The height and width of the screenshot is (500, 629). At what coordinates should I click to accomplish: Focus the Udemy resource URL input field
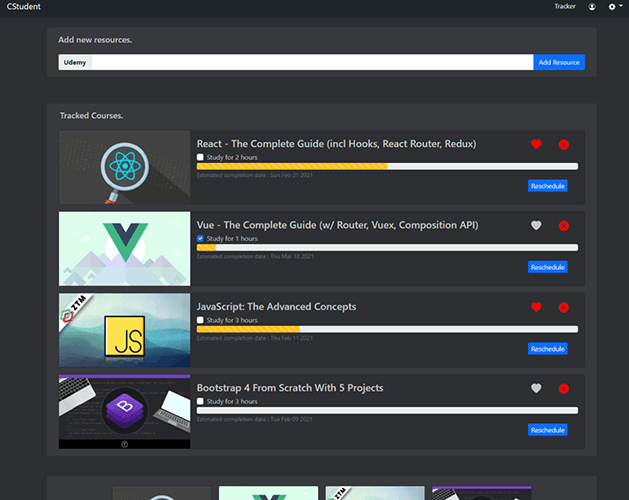pyautogui.click(x=312, y=62)
